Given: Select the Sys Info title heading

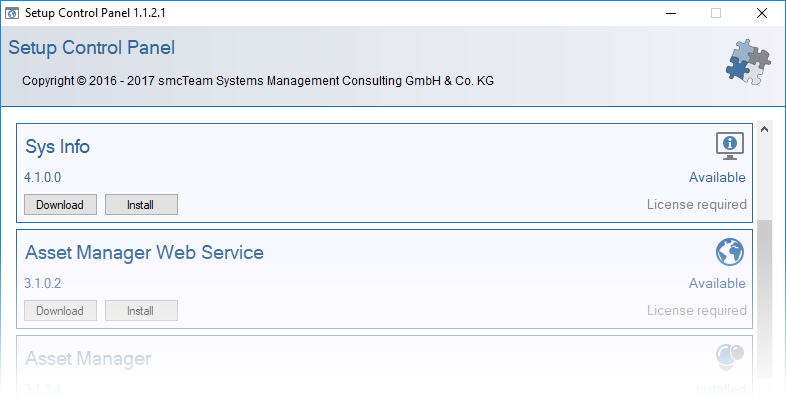Looking at the screenshot, I should pos(58,147).
